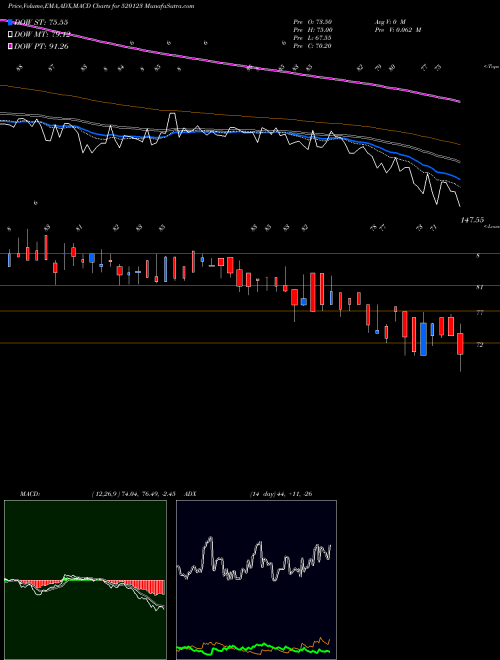This screenshot has width=500, height=660.
Task: Click the 'MACD:' panel label
Action: tap(29, 494)
